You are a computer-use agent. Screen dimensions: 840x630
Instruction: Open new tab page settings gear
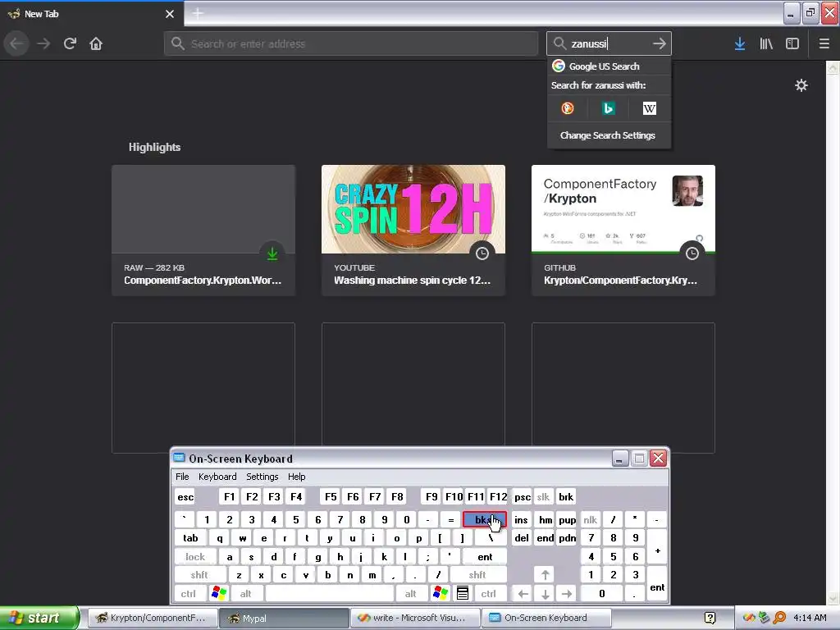(801, 85)
